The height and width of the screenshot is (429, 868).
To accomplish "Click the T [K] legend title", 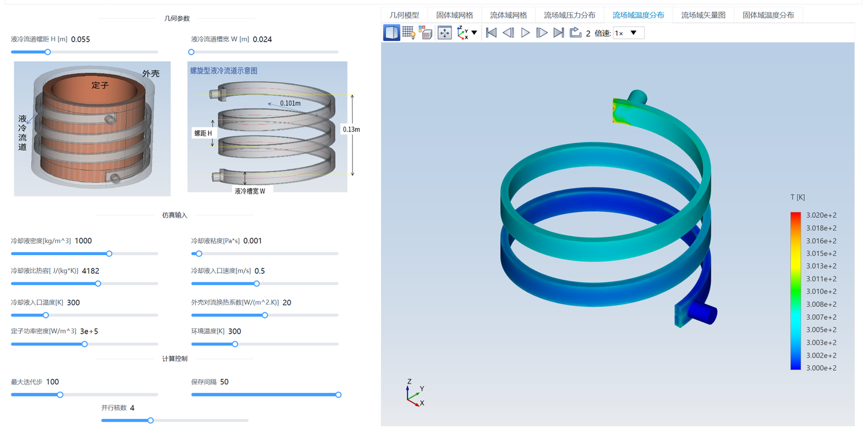I will (797, 197).
